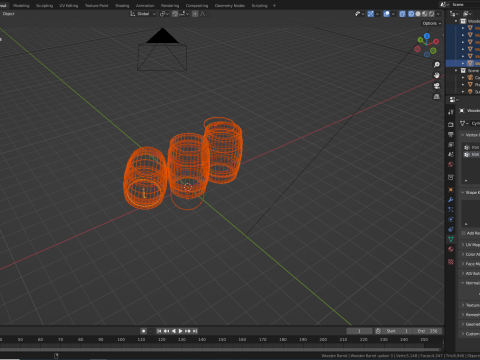
Task: Open the Render properties tab
Action: [x=451, y=124]
